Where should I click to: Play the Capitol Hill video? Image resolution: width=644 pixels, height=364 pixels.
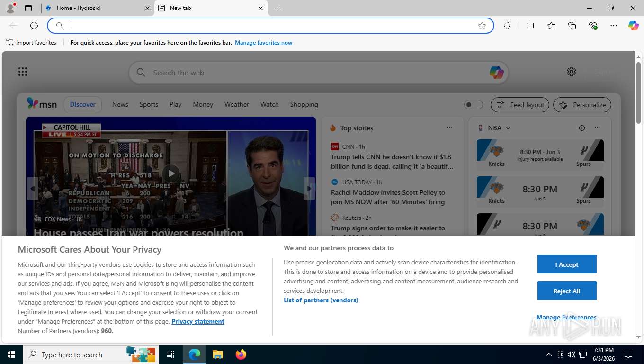(x=171, y=173)
